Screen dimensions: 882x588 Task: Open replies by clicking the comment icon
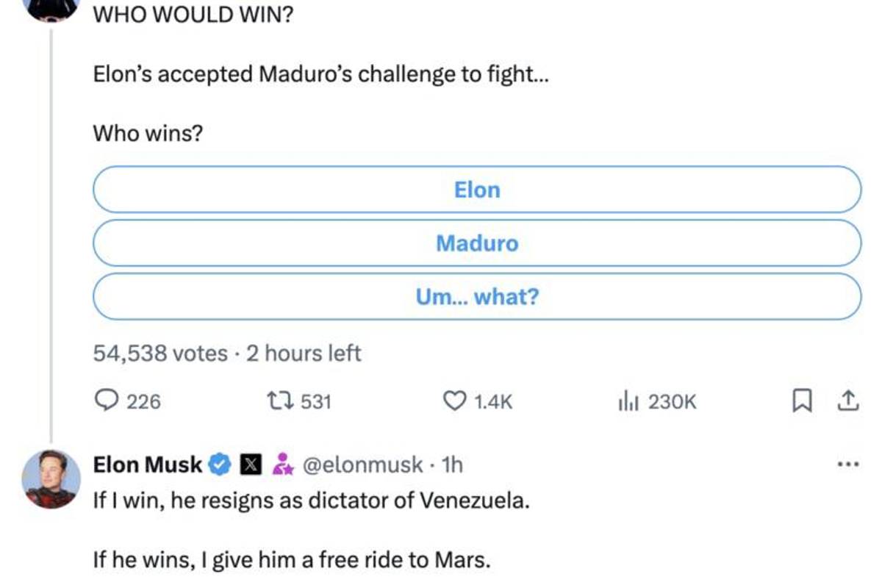(x=109, y=401)
